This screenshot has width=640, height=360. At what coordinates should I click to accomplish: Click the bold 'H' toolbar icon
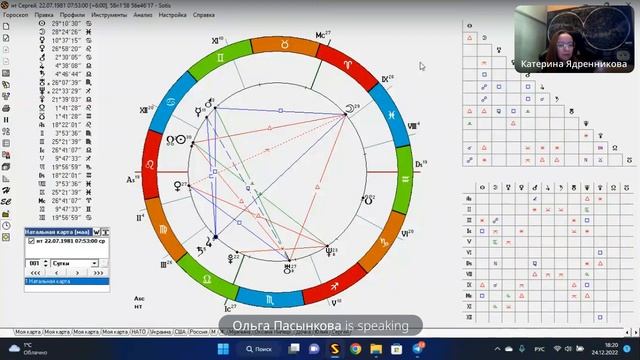[6, 190]
